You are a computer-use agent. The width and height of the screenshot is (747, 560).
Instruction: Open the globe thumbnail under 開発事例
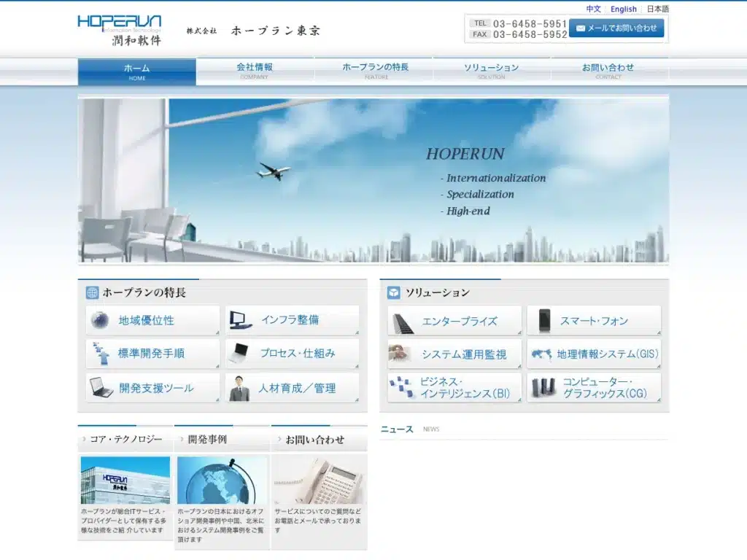pyautogui.click(x=222, y=480)
